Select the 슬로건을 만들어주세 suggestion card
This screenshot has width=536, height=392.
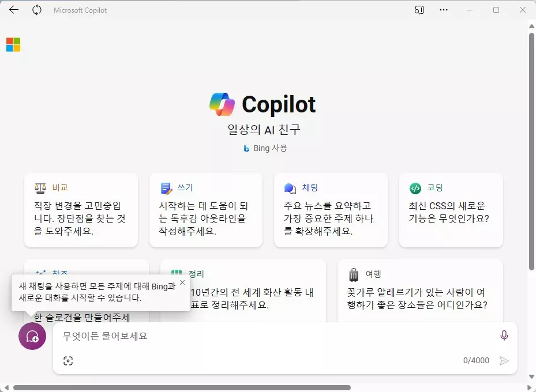(87, 318)
